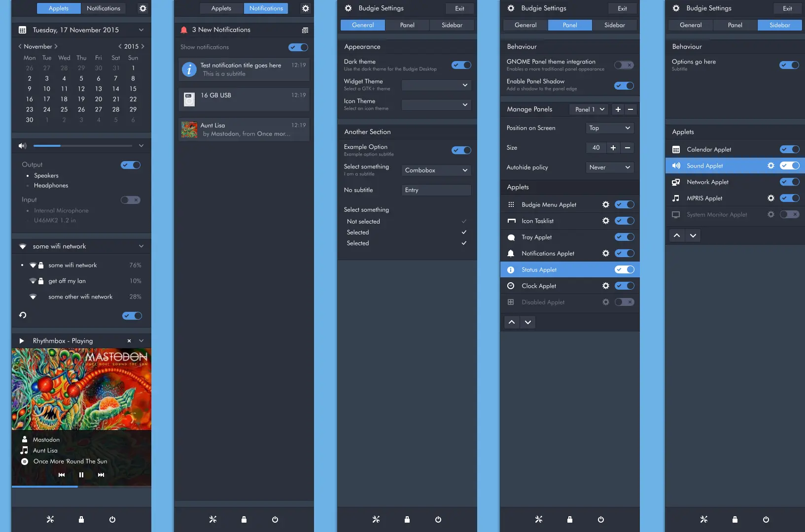Move applet down in the Sidebar tab list
The image size is (805, 532).
point(693,235)
